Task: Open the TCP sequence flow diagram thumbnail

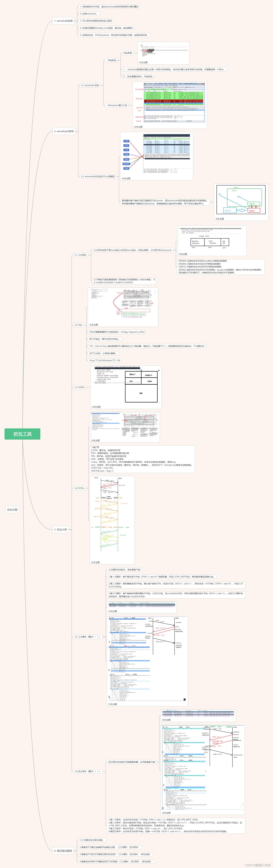Action: 112,520
